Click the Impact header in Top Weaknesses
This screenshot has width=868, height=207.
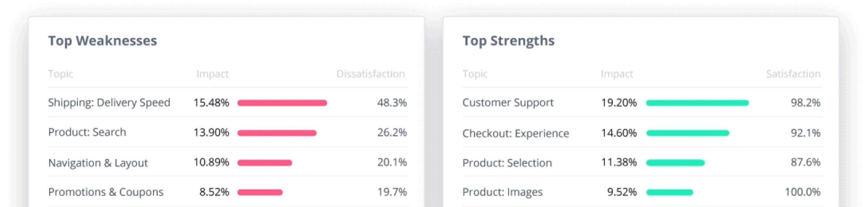212,74
